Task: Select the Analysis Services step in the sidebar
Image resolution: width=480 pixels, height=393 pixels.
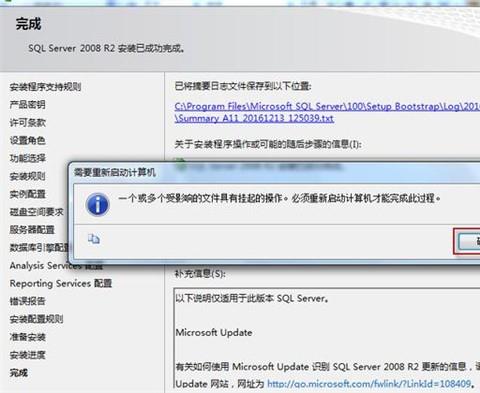Action: [56, 266]
